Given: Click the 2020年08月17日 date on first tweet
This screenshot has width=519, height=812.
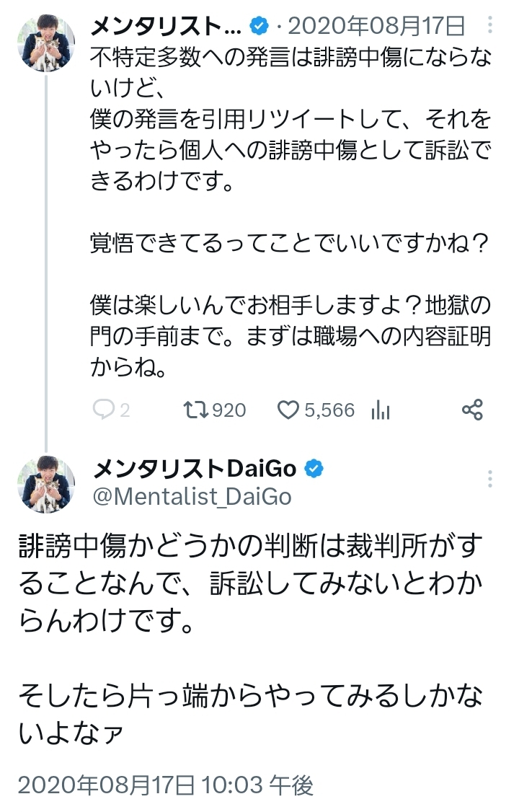Looking at the screenshot, I should [x=377, y=26].
